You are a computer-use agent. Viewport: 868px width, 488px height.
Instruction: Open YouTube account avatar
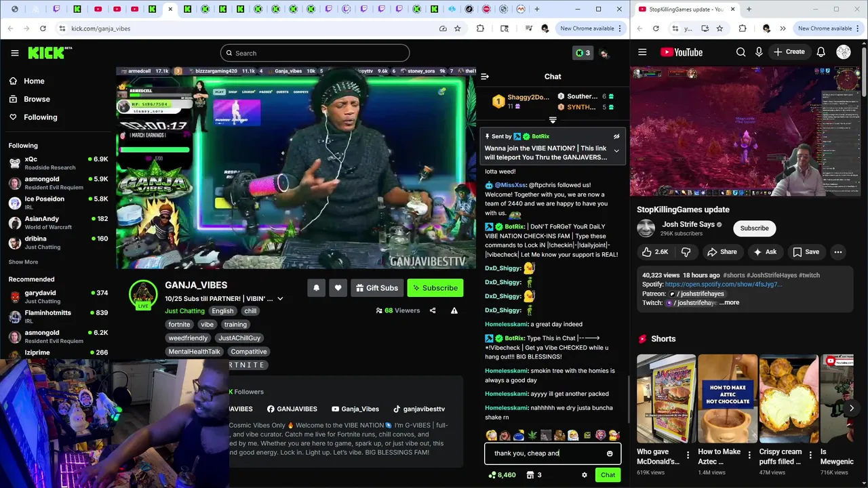tap(844, 52)
